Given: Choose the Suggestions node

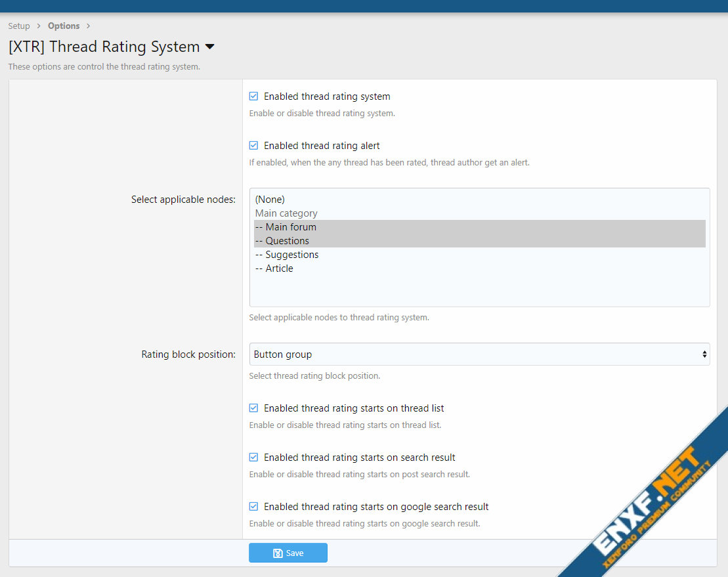Looking at the screenshot, I should coord(288,255).
